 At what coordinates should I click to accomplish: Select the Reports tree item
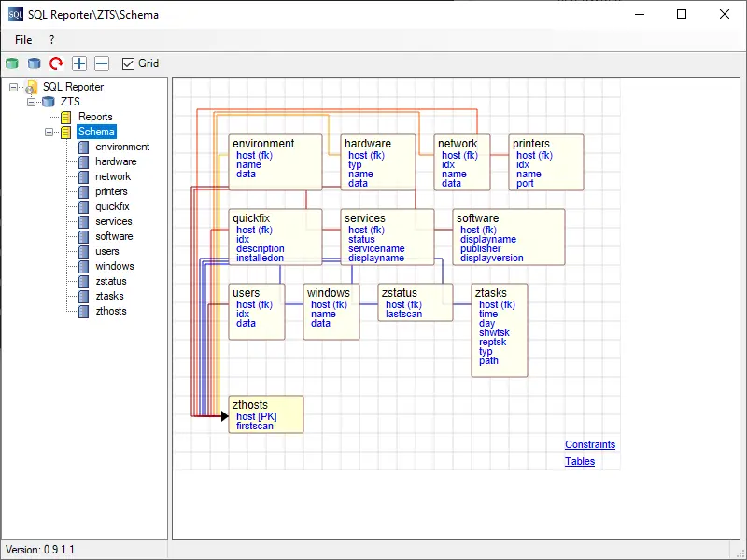click(95, 117)
